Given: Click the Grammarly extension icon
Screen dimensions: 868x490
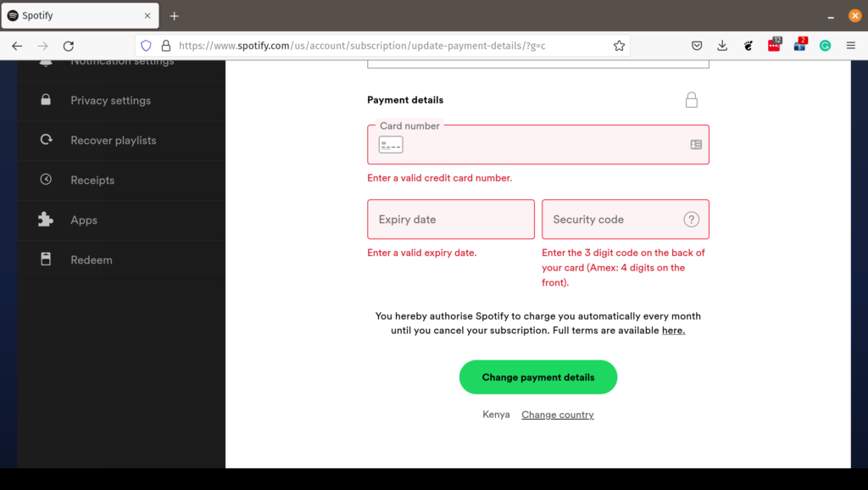Looking at the screenshot, I should point(825,46).
